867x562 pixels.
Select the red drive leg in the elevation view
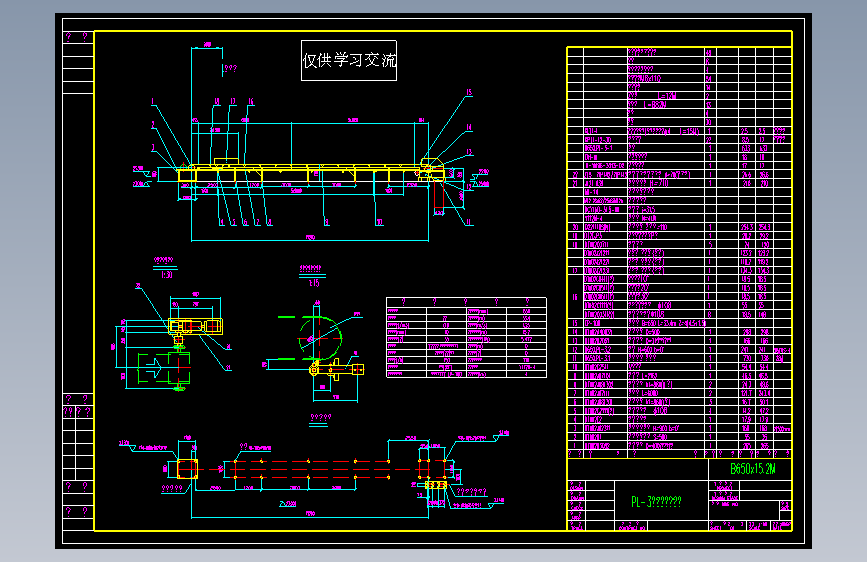(x=438, y=196)
